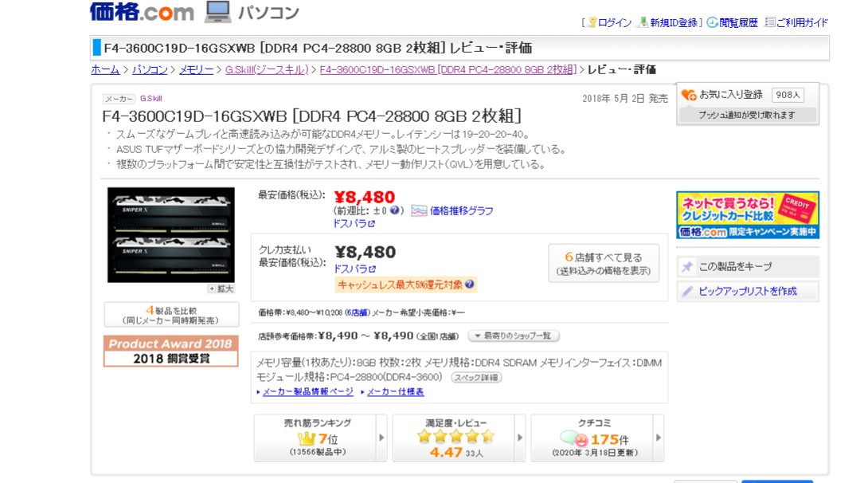Click この製品をキープ button
This screenshot has width=868, height=483.
[747, 266]
